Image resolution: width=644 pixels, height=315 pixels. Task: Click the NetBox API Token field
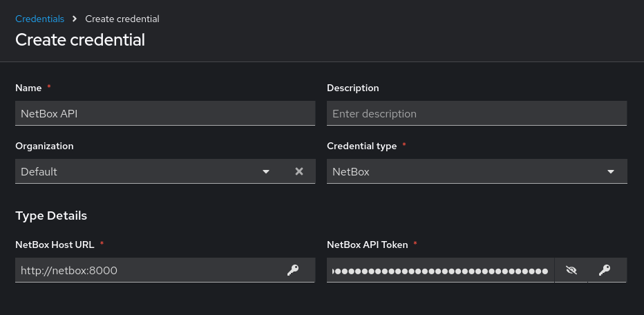click(440, 270)
